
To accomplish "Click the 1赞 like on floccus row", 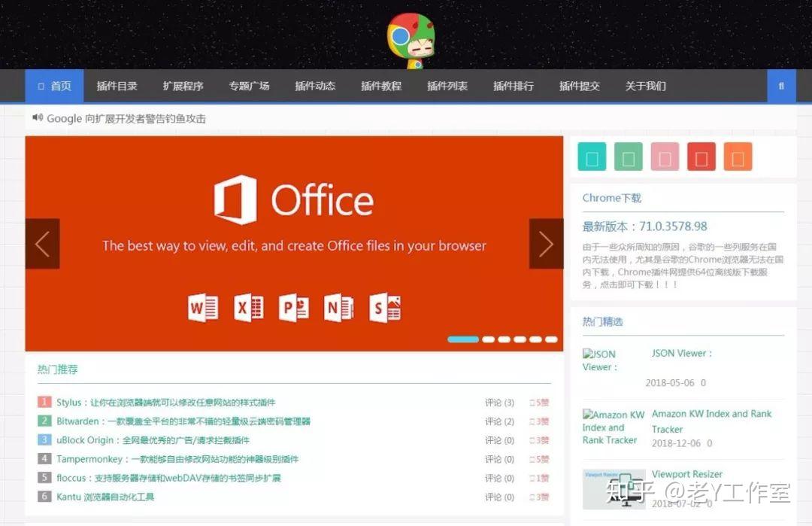I will 539,478.
